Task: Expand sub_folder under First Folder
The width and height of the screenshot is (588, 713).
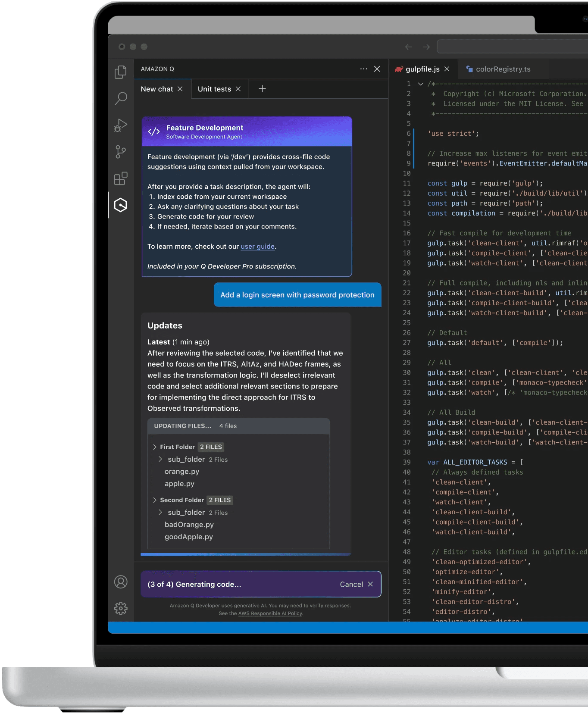Action: [x=160, y=459]
